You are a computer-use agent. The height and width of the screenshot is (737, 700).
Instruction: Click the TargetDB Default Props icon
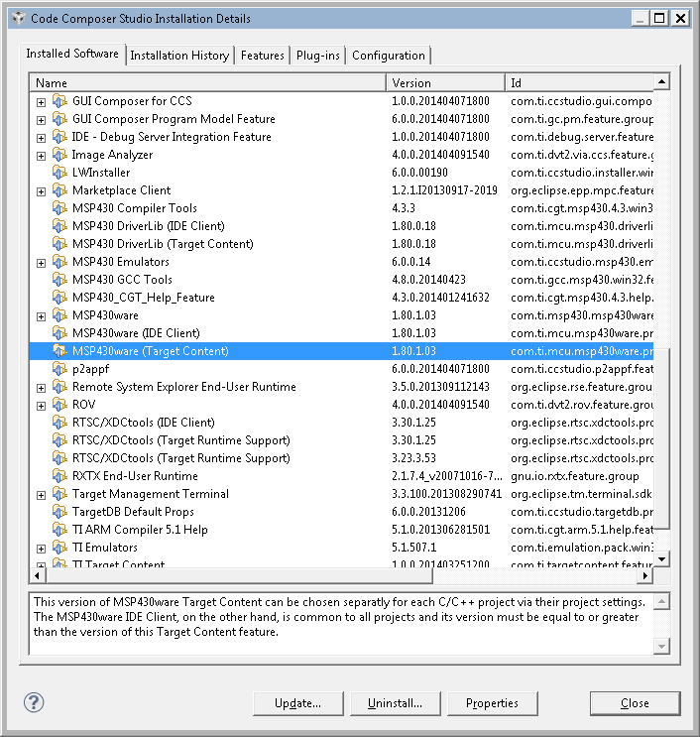point(59,512)
